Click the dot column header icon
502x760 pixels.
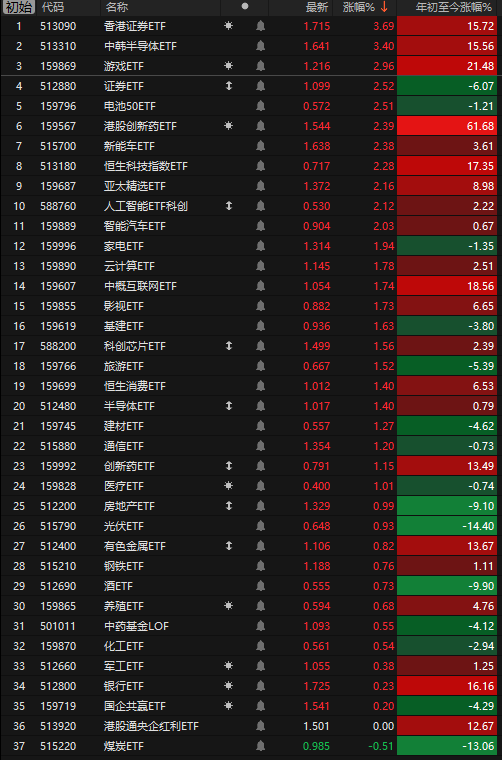click(245, 7)
